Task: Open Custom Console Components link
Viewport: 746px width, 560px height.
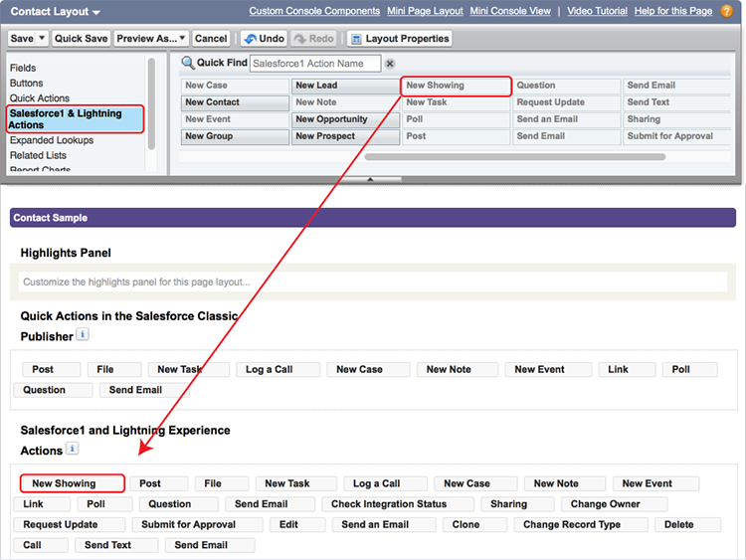Action: [314, 11]
